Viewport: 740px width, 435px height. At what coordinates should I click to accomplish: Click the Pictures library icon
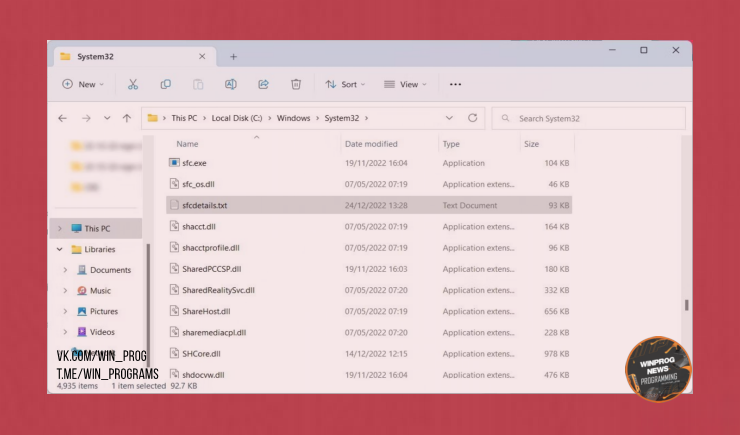click(82, 311)
